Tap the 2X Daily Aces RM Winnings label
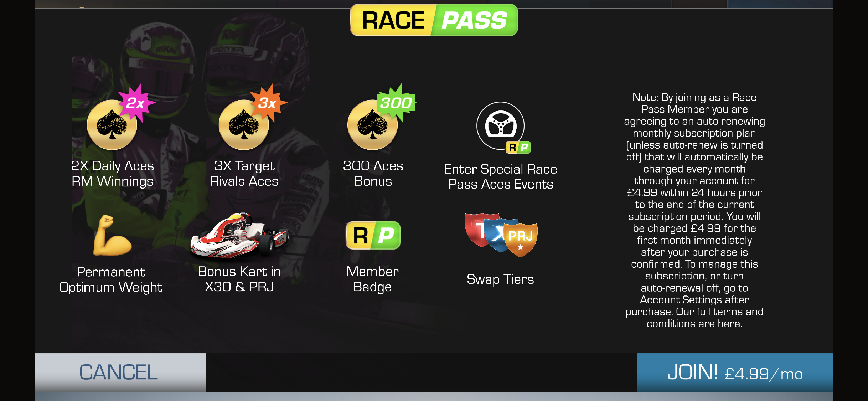This screenshot has width=868, height=401. [x=112, y=174]
